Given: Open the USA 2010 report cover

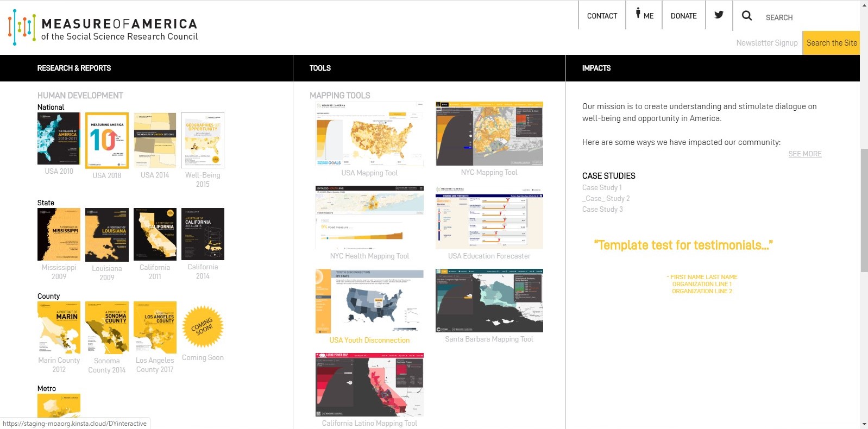Looking at the screenshot, I should pos(59,138).
